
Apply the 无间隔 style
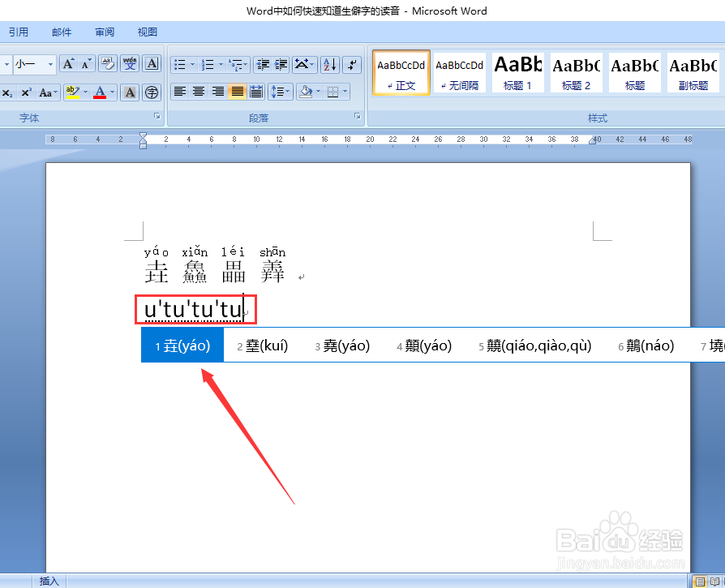460,73
